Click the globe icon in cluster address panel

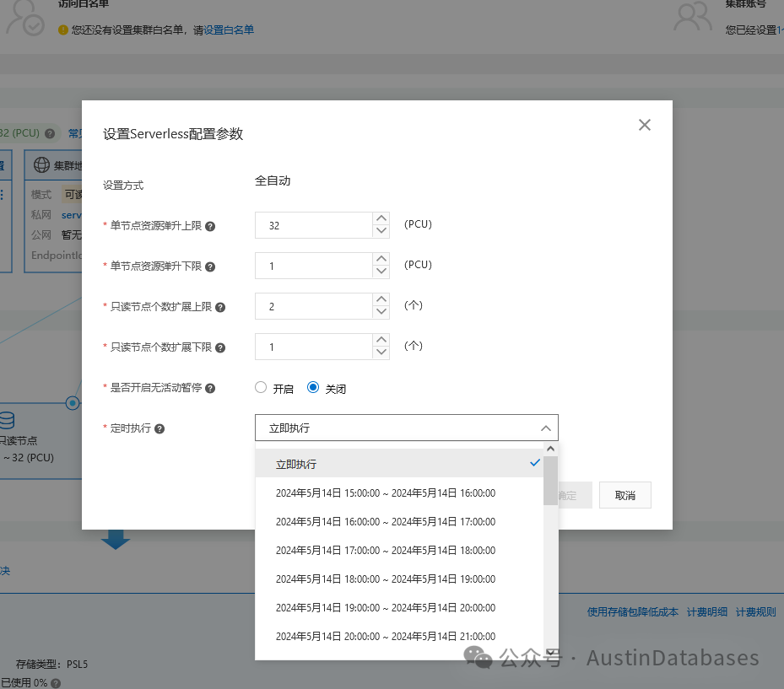click(x=41, y=165)
